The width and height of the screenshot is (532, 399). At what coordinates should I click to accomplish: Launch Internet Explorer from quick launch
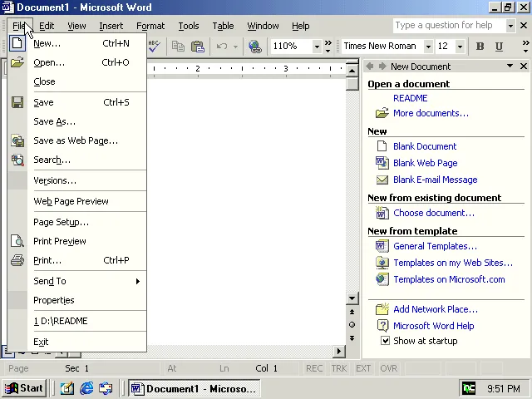[x=86, y=388]
